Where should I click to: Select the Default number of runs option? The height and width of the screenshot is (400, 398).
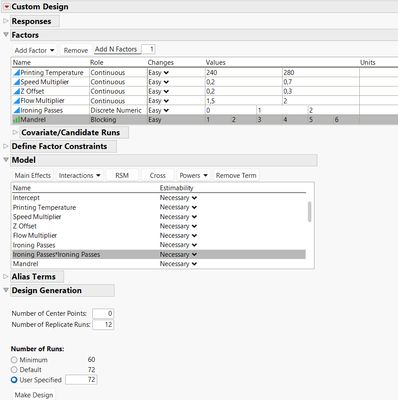coord(14,370)
